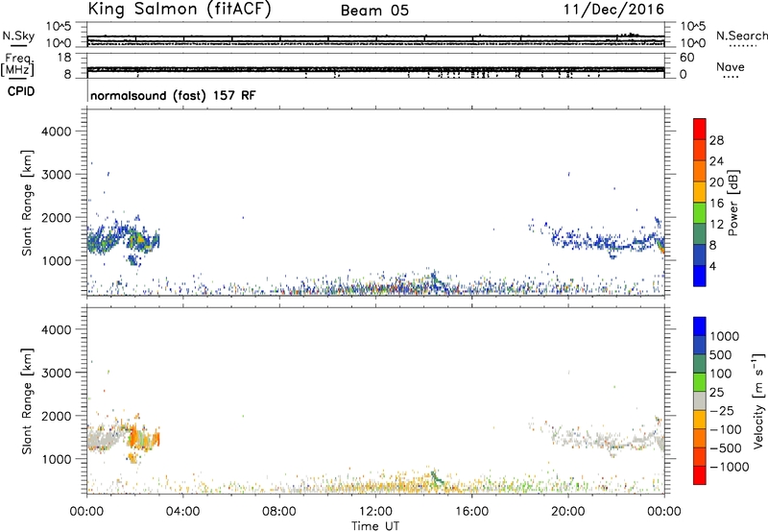The height and width of the screenshot is (532, 768).
Task: Click the velocity panel 'Slant Range [km]' label
Action: [x=27, y=401]
